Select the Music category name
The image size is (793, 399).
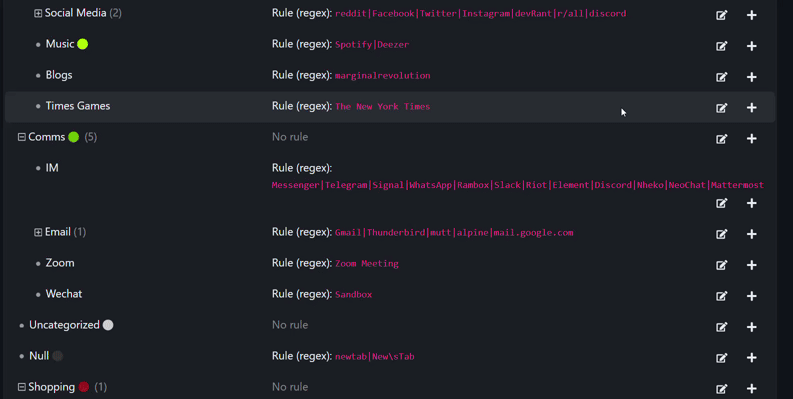60,44
